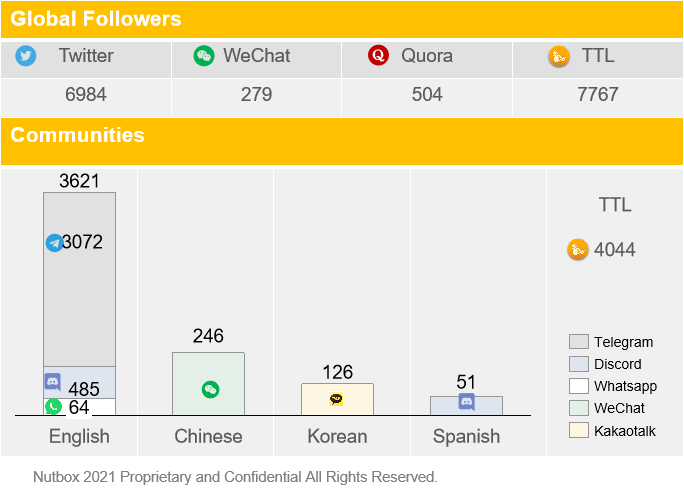The image size is (684, 491).
Task: Click the Twitter bird icon
Action: tap(26, 56)
